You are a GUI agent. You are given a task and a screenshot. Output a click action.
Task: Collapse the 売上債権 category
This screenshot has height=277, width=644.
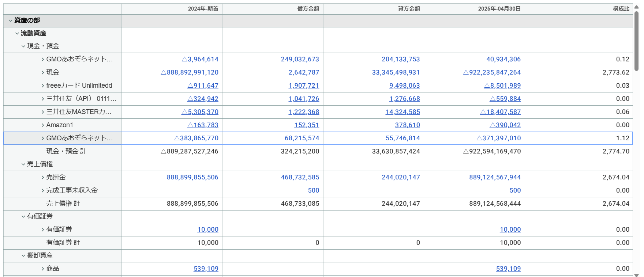point(23,164)
